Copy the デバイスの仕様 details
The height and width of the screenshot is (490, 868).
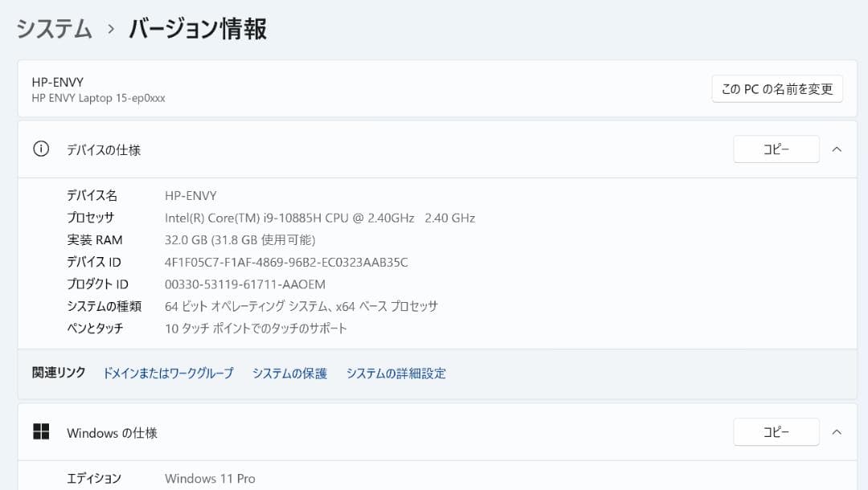point(776,149)
